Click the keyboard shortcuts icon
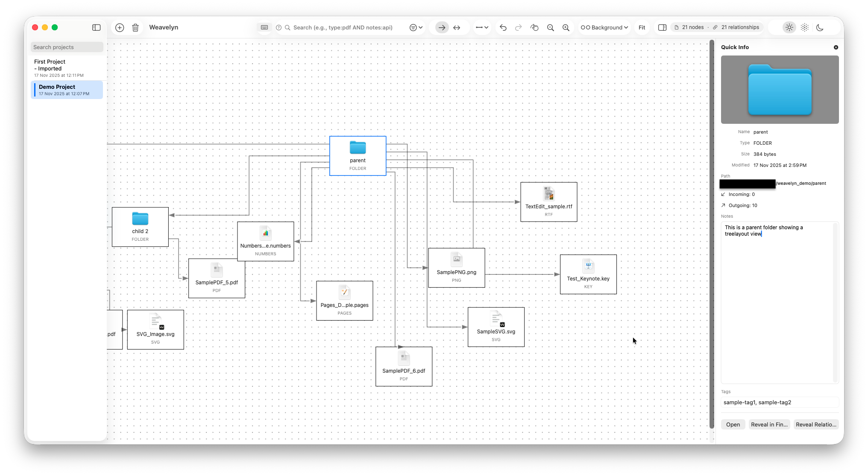The image size is (868, 476). [x=264, y=27]
